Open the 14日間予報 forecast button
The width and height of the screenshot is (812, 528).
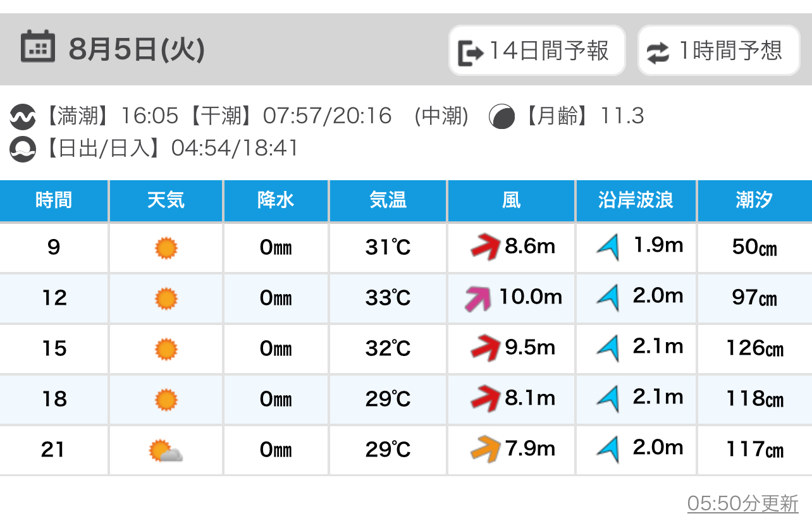click(537, 51)
